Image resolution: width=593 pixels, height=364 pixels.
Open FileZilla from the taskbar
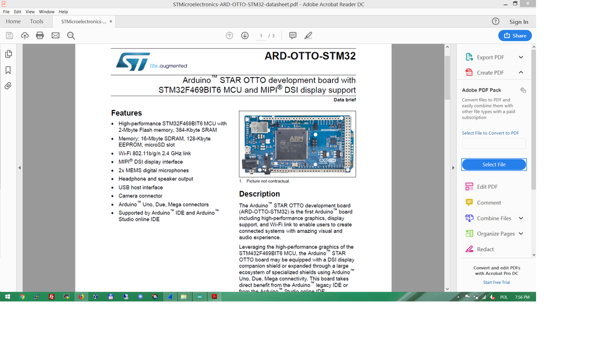tap(52, 297)
